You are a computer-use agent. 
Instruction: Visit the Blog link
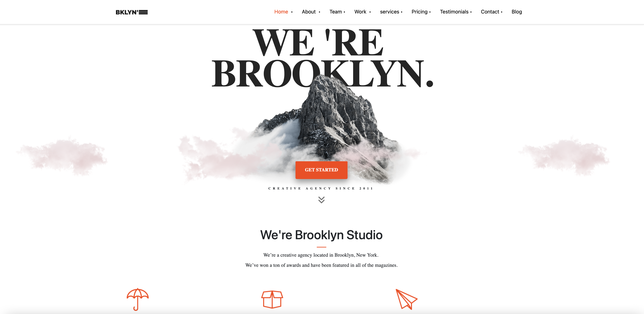pyautogui.click(x=516, y=12)
